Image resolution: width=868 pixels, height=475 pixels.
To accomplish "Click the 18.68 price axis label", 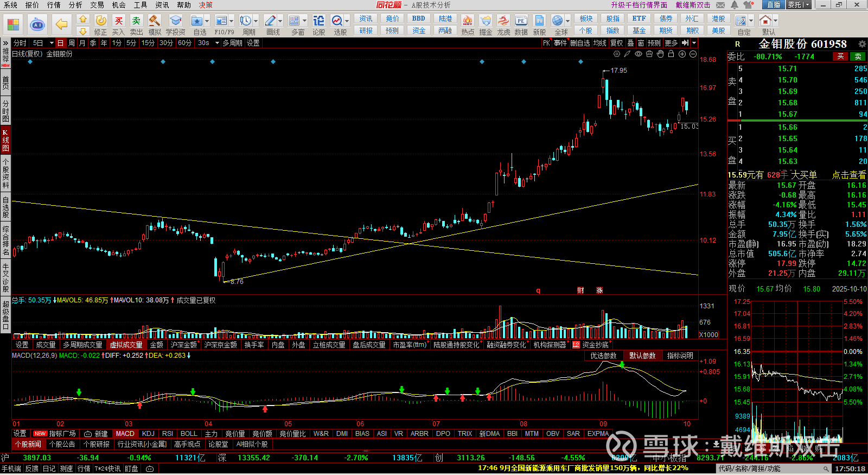I will pos(708,60).
